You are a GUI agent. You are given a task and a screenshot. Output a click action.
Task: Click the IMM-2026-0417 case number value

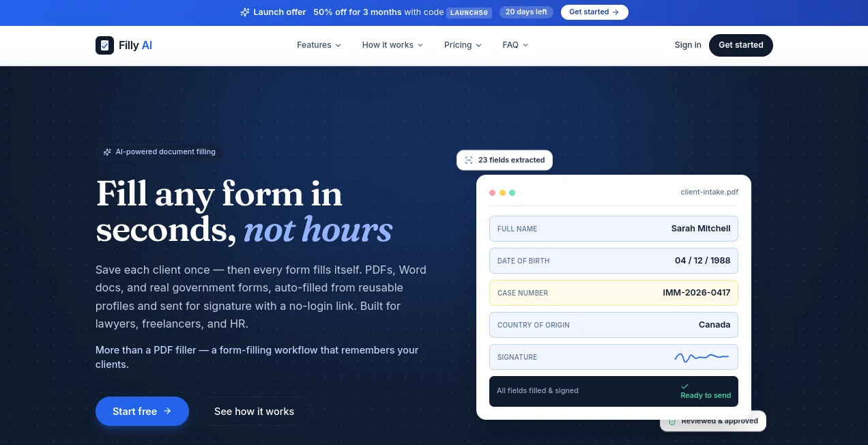tap(697, 293)
